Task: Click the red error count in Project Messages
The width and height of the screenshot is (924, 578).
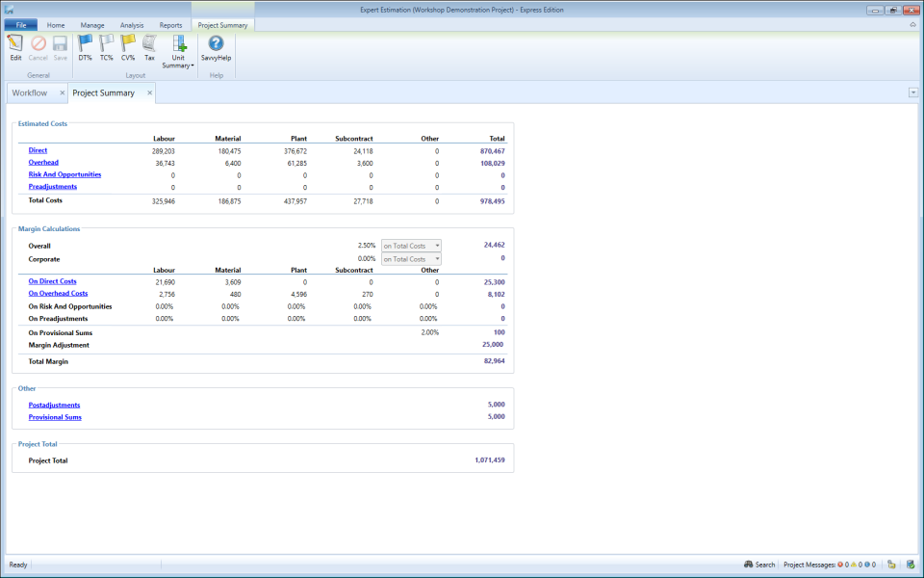Action: click(842, 565)
